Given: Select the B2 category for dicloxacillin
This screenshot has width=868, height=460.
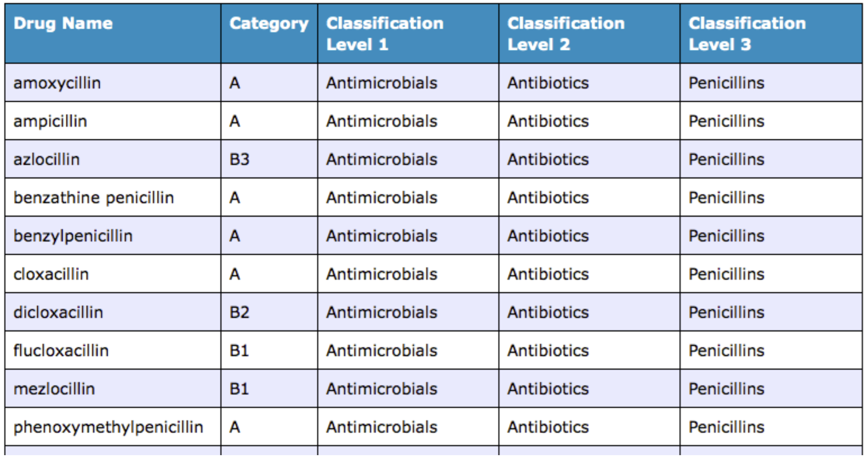Looking at the screenshot, I should [x=239, y=313].
